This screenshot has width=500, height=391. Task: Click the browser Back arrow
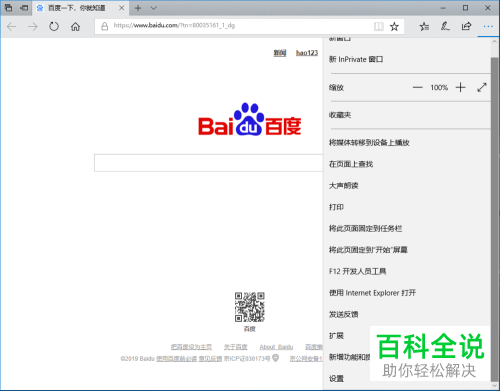pyautogui.click(x=12, y=26)
